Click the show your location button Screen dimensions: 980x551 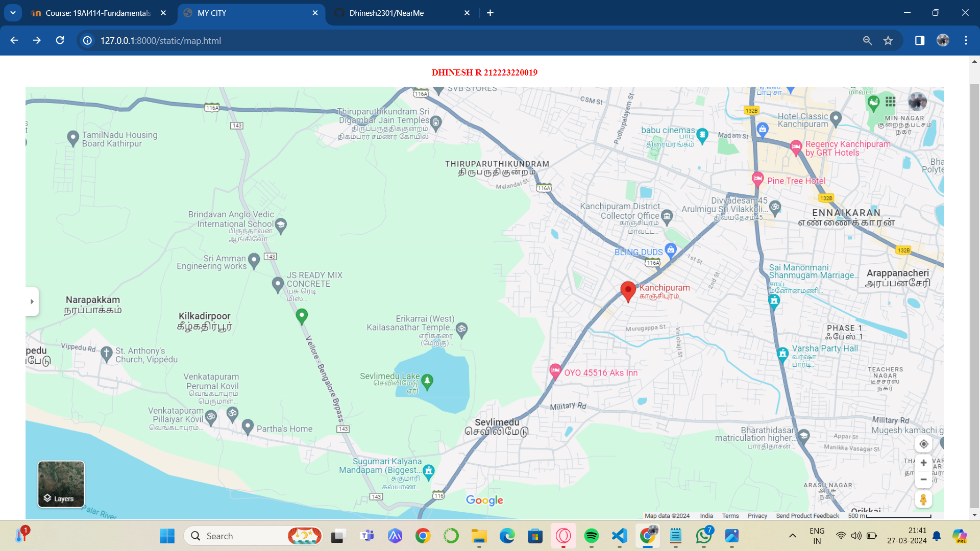923,444
